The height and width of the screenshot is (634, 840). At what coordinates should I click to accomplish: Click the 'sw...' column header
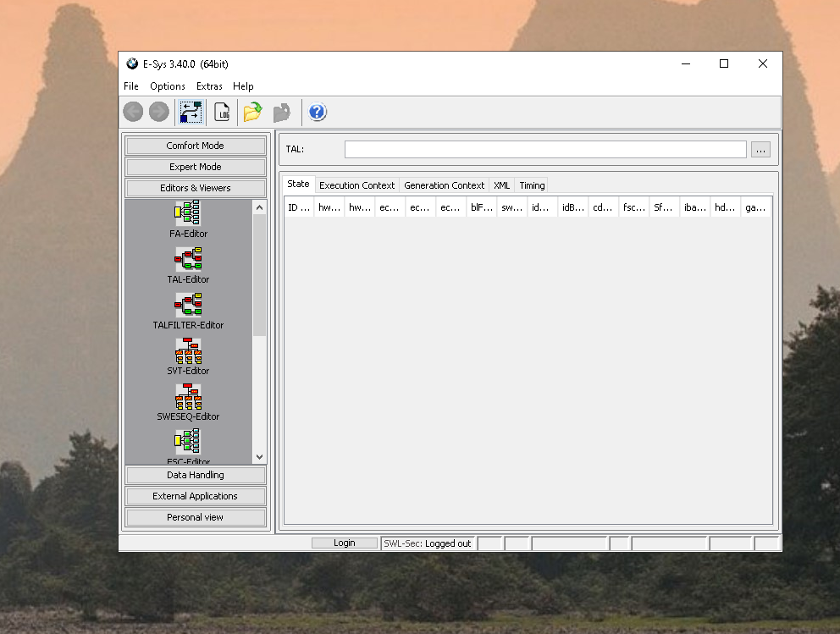click(x=512, y=207)
